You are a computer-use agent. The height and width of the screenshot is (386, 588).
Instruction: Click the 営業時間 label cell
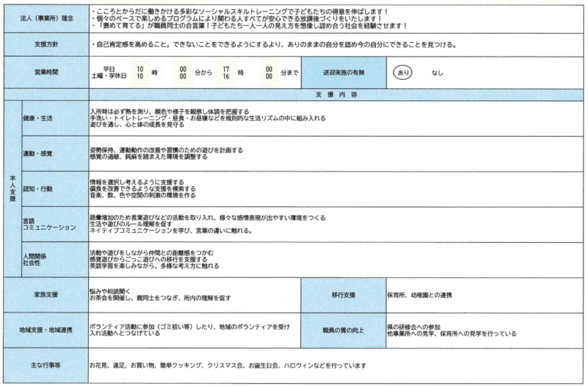45,72
